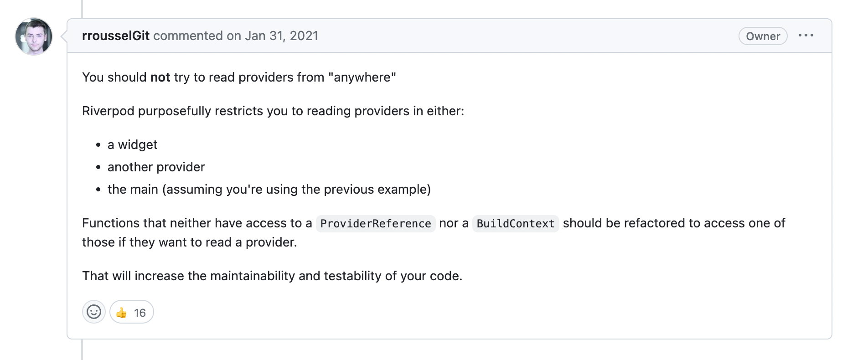This screenshot has height=360, width=868.
Task: Click the "a widget" bullet item
Action: coord(132,144)
